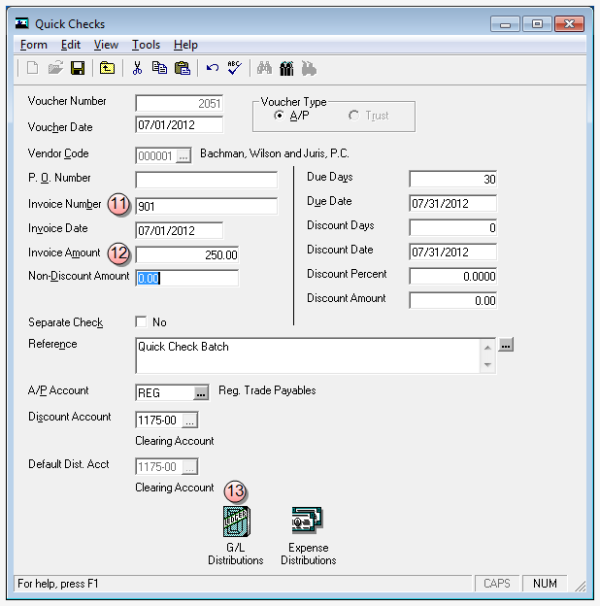The height and width of the screenshot is (606, 600).
Task: Click the Paste clipboard icon
Action: point(182,69)
